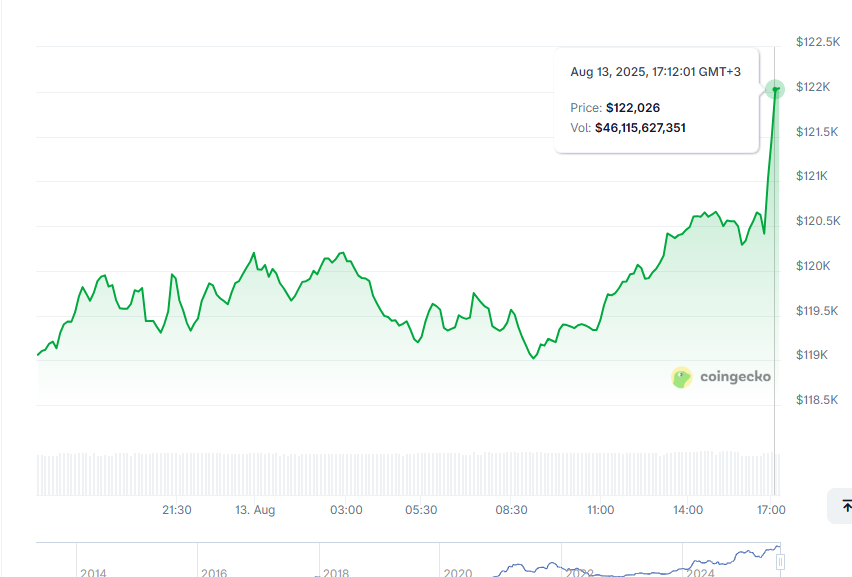The width and height of the screenshot is (852, 577).
Task: Click the 08:30 time axis label
Action: pyautogui.click(x=511, y=510)
